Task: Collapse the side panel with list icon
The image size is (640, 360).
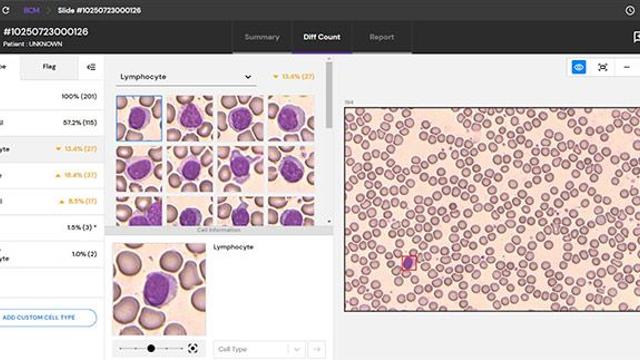Action: (91, 67)
